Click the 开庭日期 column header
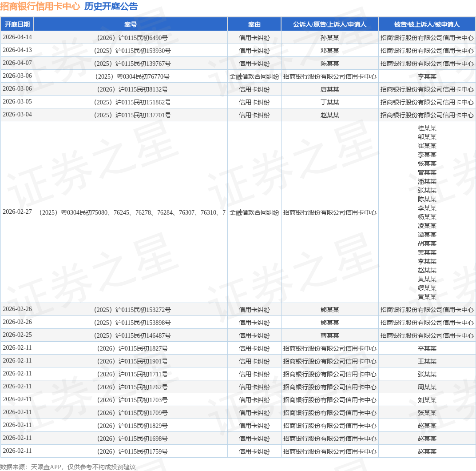 (17, 24)
